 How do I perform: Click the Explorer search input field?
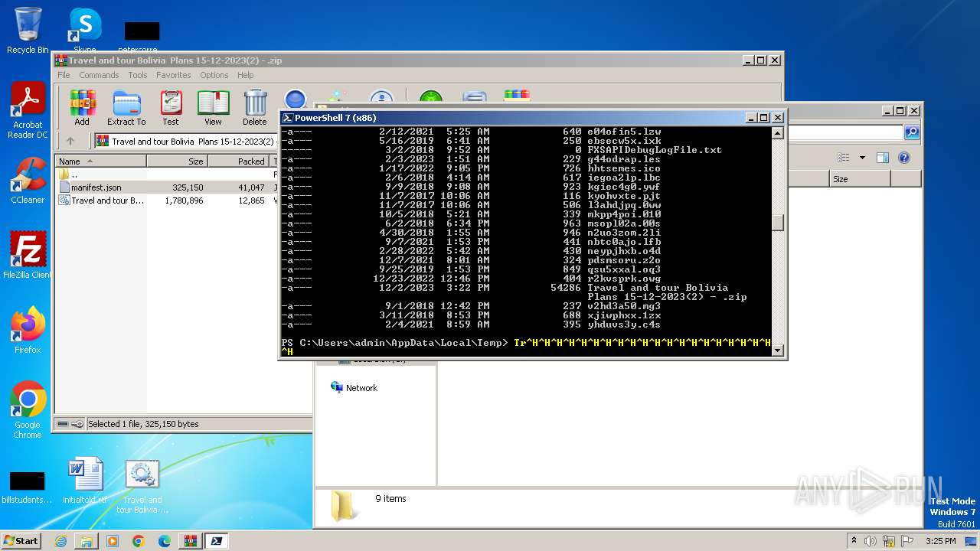click(845, 132)
